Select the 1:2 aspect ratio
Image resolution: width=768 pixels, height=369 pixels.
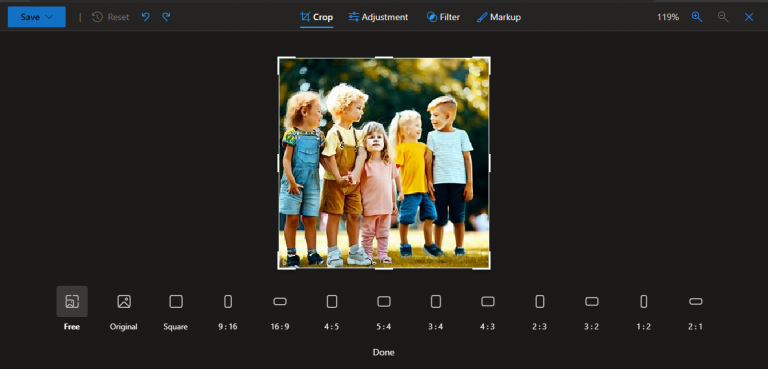click(643, 310)
